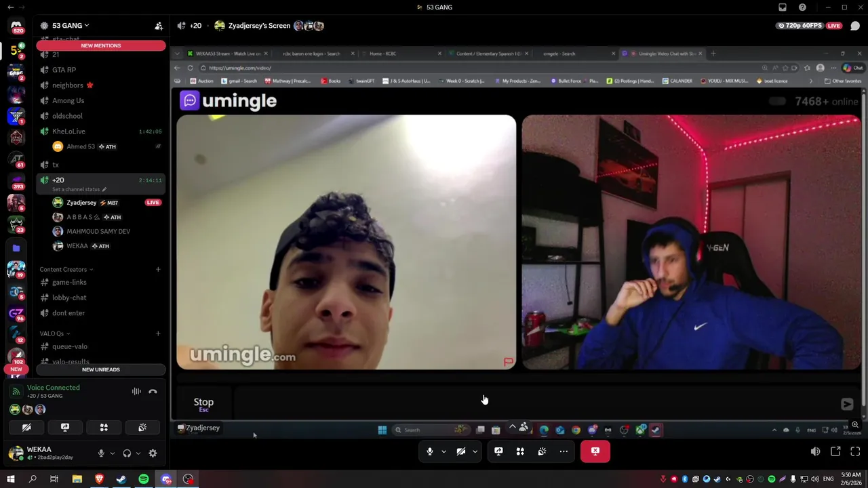Expand output device options next to headphones

(138, 453)
